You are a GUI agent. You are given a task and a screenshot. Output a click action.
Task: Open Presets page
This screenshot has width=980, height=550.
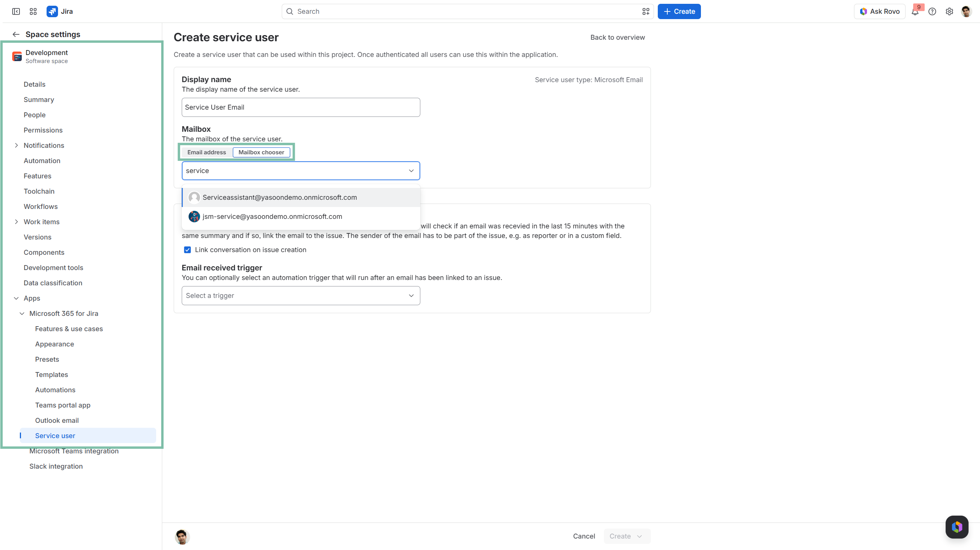click(47, 359)
